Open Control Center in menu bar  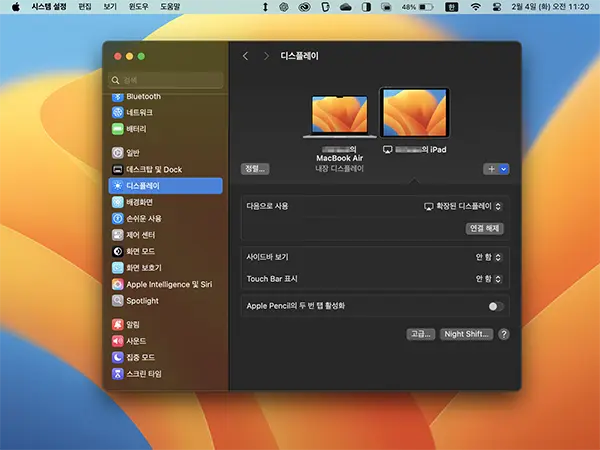pyautogui.click(x=497, y=7)
